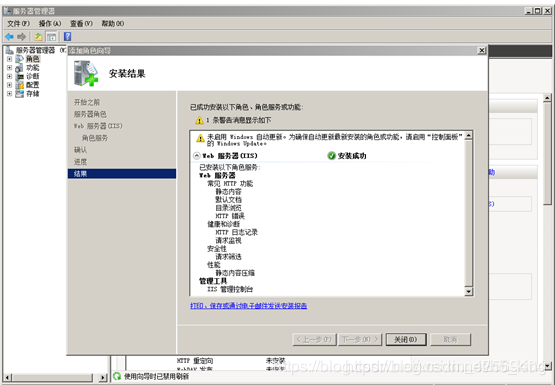The width and height of the screenshot is (555, 385).
Task: Click the Forward arrow toolbar icon
Action: point(22,36)
